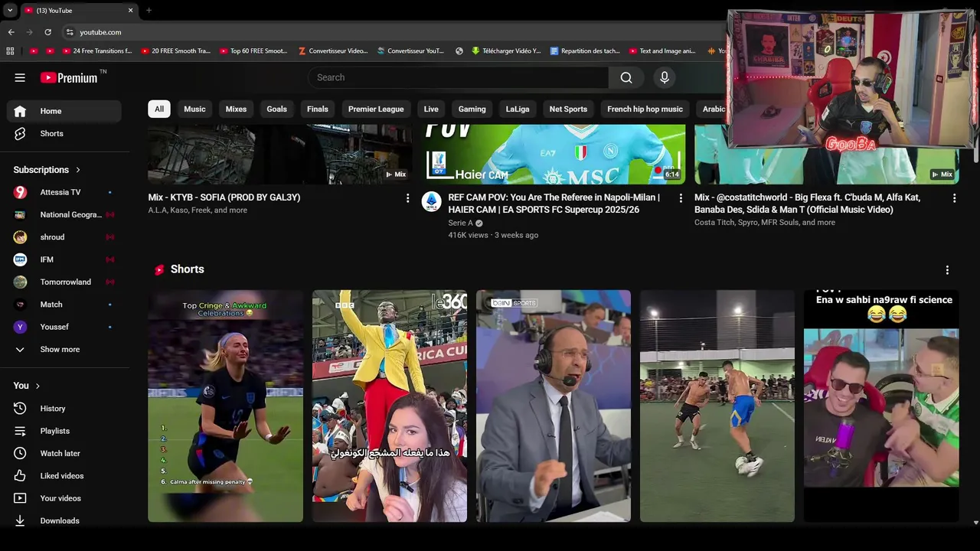Play the 'Ena w sahbi' short
Image resolution: width=980 pixels, height=551 pixels.
pyautogui.click(x=881, y=406)
